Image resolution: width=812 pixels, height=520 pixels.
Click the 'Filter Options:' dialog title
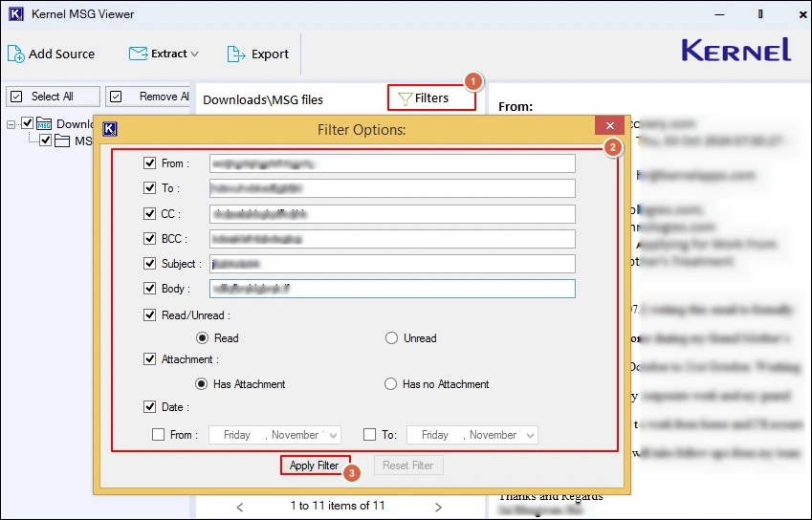(362, 129)
